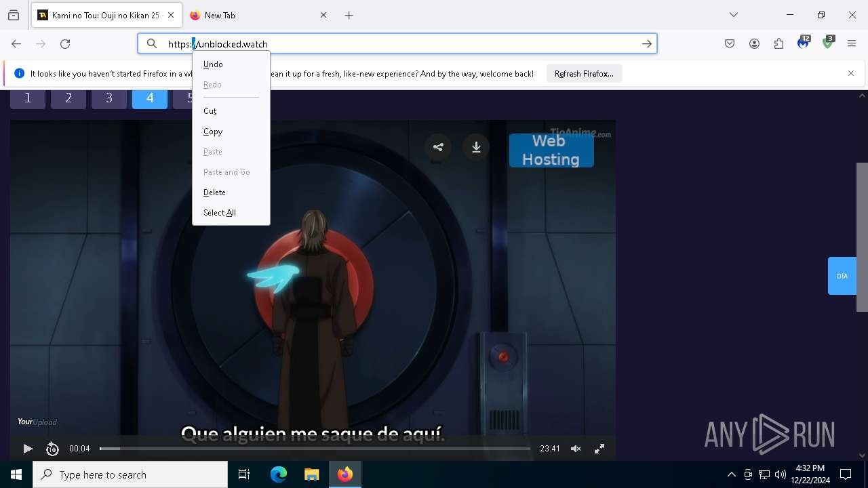Switch to the Kami no Tou tab
This screenshot has height=488, width=868.
pos(106,15)
